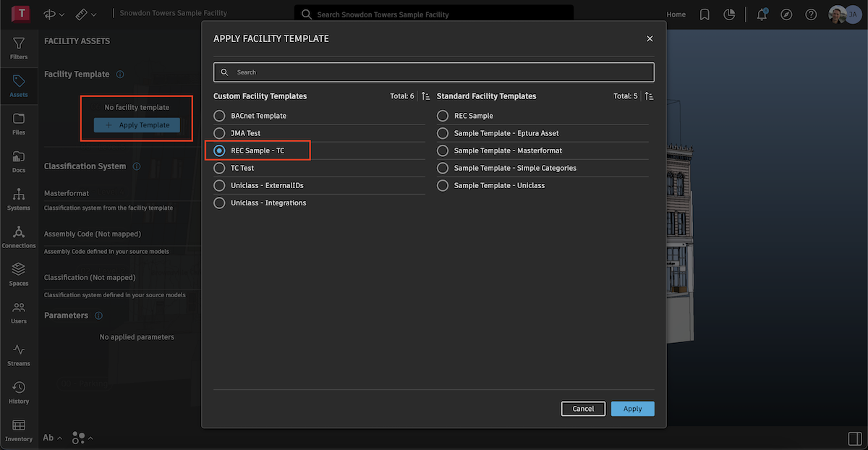Click the notifications bell icon

click(x=762, y=14)
